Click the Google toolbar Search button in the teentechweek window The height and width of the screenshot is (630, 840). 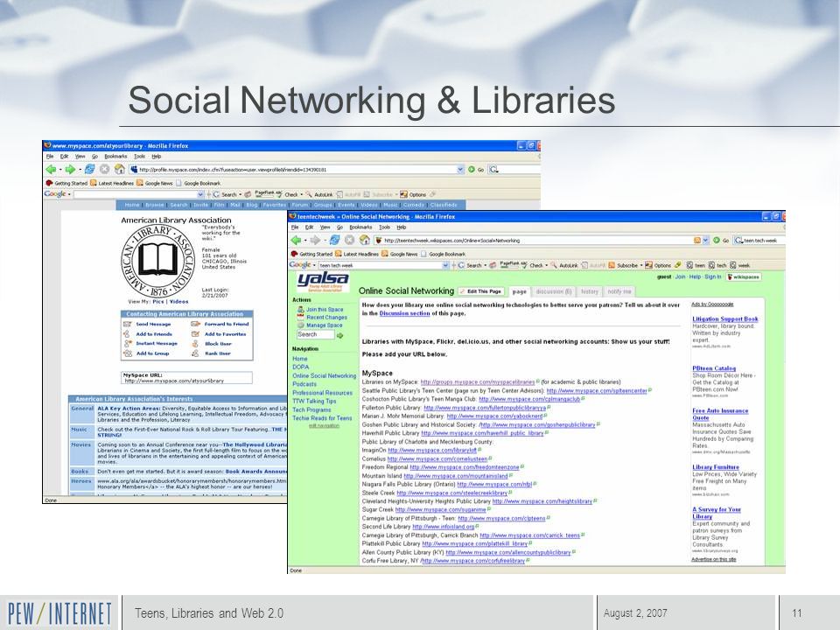[x=470, y=265]
